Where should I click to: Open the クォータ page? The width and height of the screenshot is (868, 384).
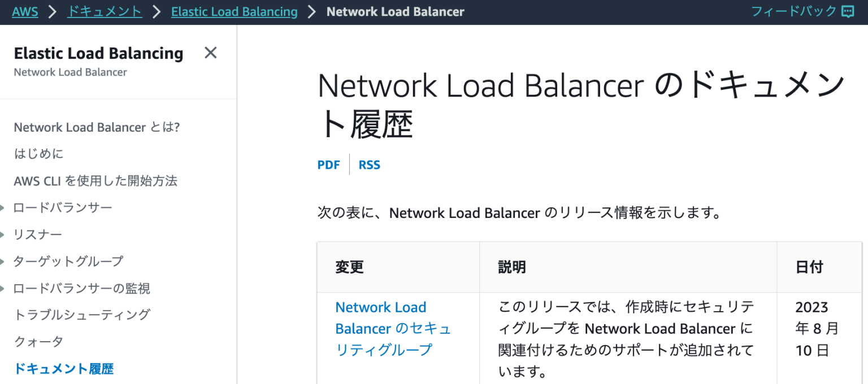pyautogui.click(x=38, y=342)
